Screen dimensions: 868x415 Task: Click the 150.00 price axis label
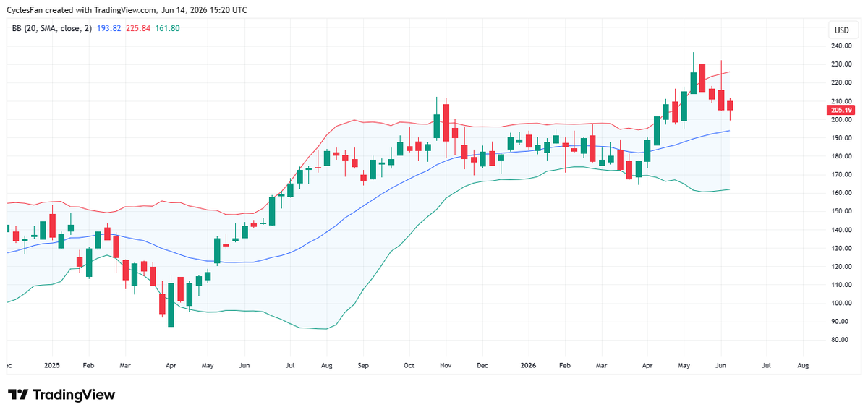click(841, 211)
